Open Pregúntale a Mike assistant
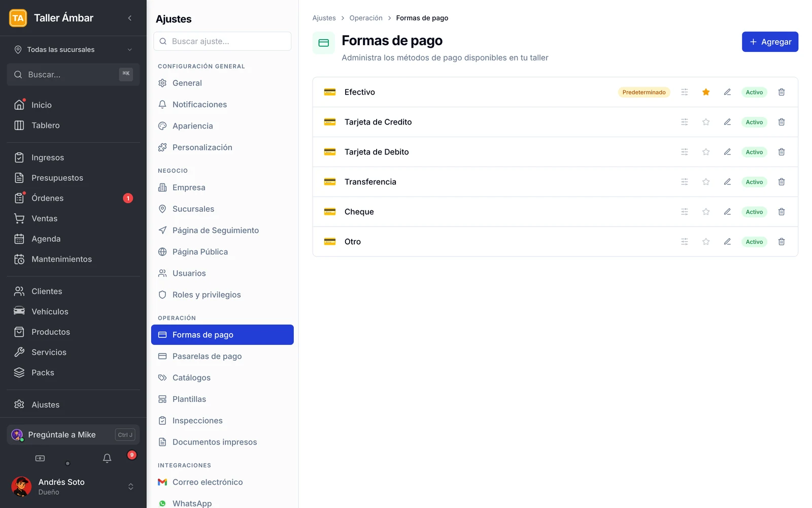Viewport: 812px width, 508px height. click(73, 435)
